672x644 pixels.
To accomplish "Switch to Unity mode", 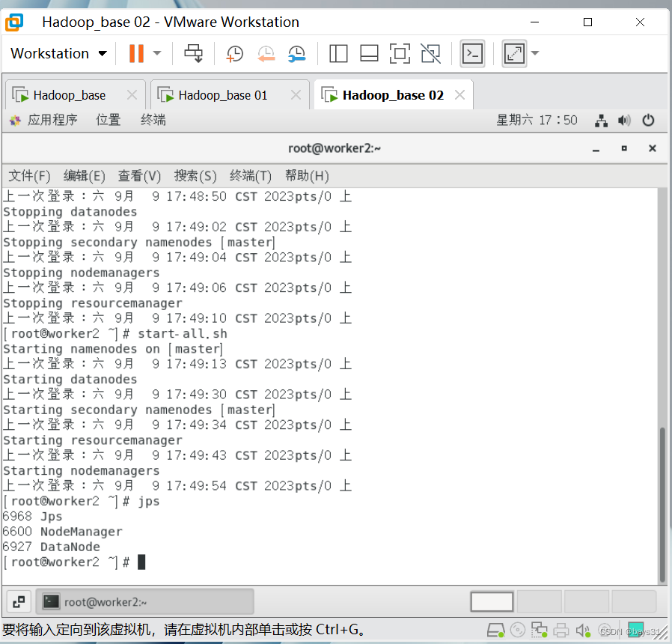I will pos(431,54).
